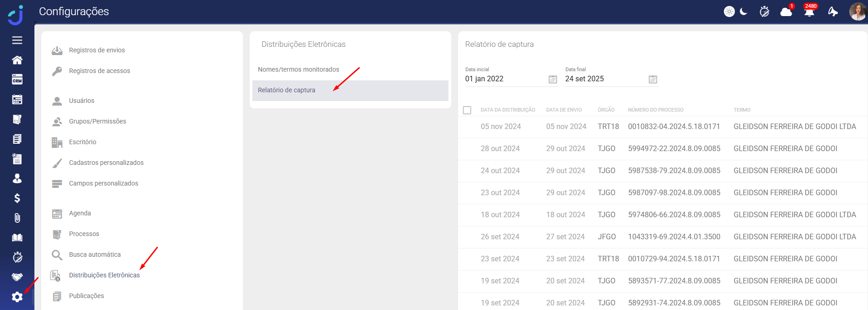Switch to light mode sun icon
Screen dimensions: 868x310
click(x=729, y=11)
